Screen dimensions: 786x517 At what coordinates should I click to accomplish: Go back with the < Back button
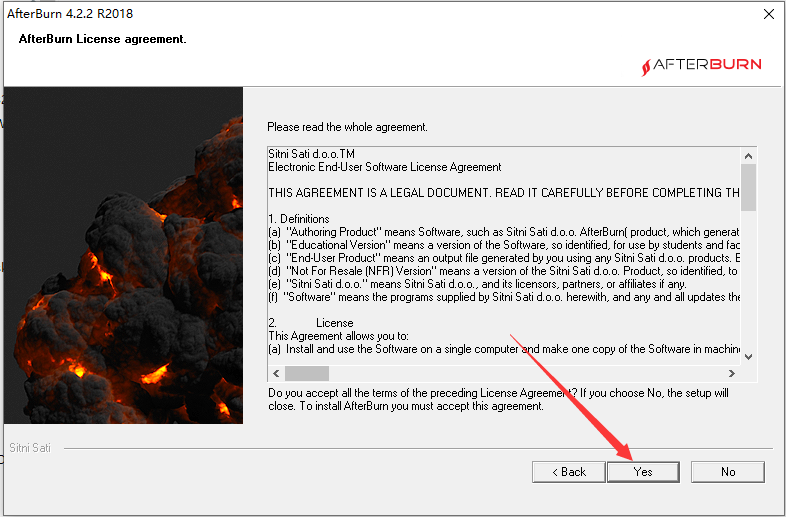click(x=569, y=472)
